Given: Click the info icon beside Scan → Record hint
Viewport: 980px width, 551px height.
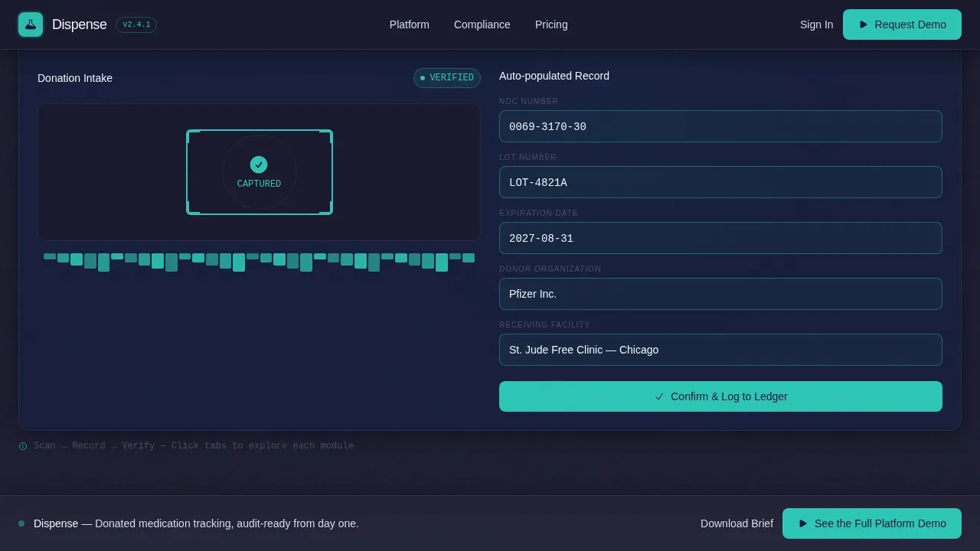Looking at the screenshot, I should 23,446.
